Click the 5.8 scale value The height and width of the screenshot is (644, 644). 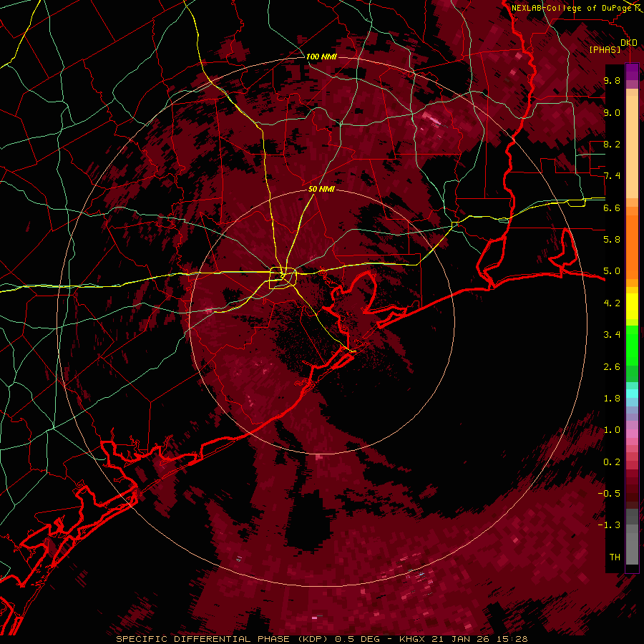coord(612,240)
